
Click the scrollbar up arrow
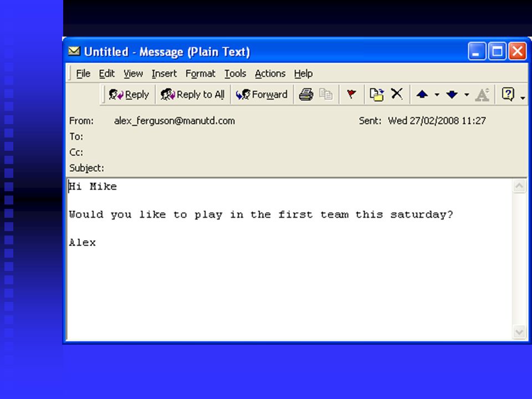point(519,186)
